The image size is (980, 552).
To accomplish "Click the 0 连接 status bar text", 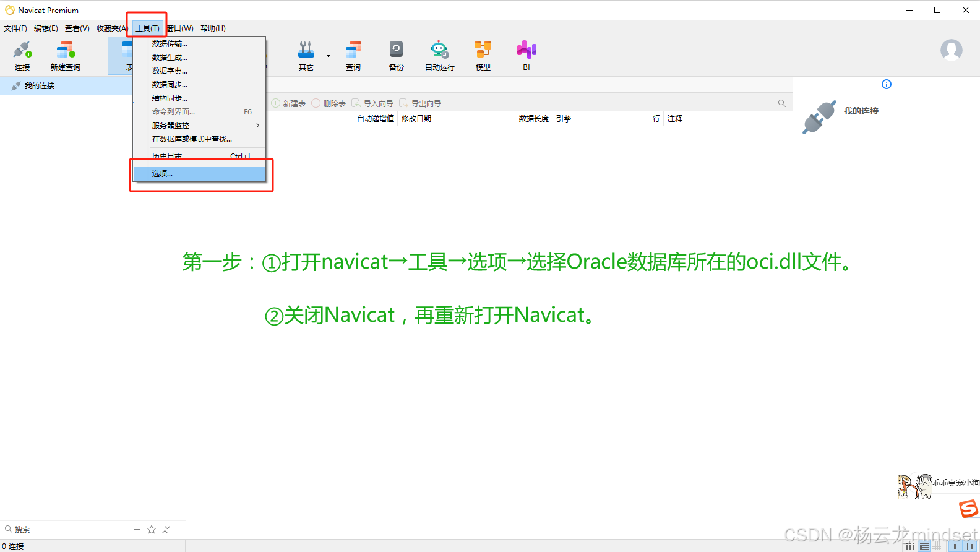I will (13, 546).
